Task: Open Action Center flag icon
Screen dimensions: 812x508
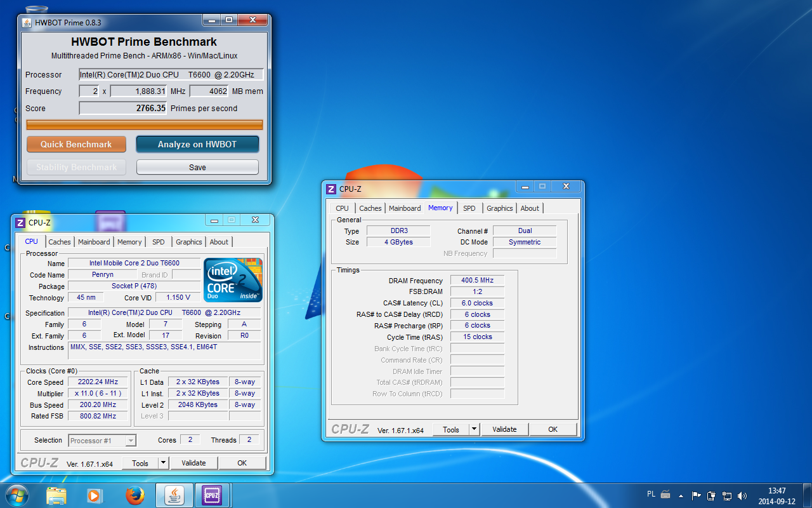Action: [x=697, y=495]
